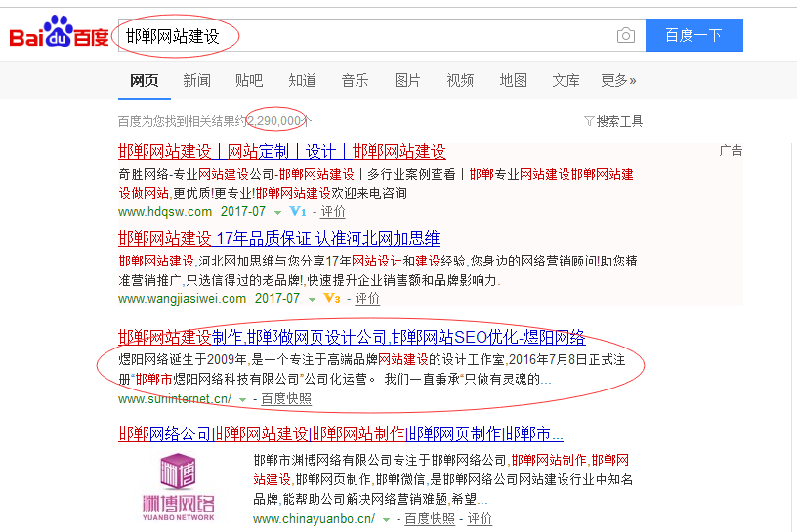Click 评价 link next to www.hdqsw.com
The width and height of the screenshot is (797, 532).
point(333,212)
